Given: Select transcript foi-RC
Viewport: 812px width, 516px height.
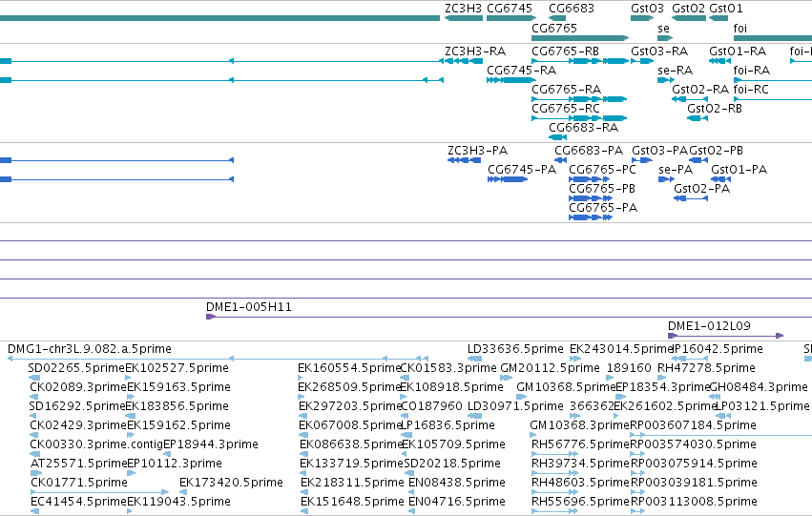Looking at the screenshot, I should [773, 99].
